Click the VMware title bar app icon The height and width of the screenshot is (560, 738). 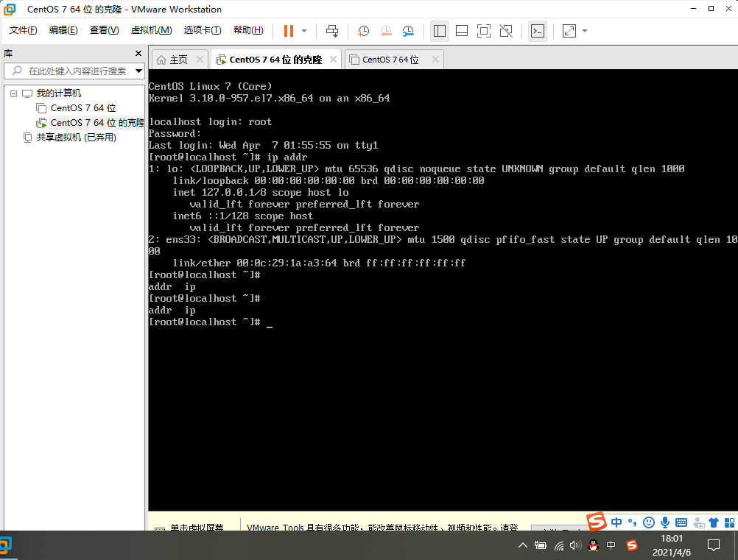(9, 9)
